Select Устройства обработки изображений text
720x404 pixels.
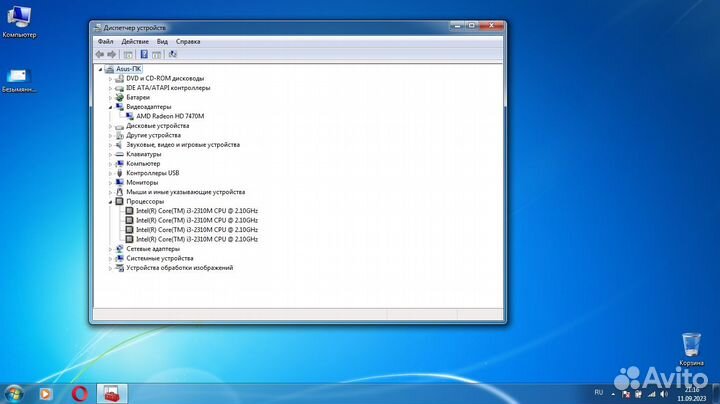(x=180, y=268)
